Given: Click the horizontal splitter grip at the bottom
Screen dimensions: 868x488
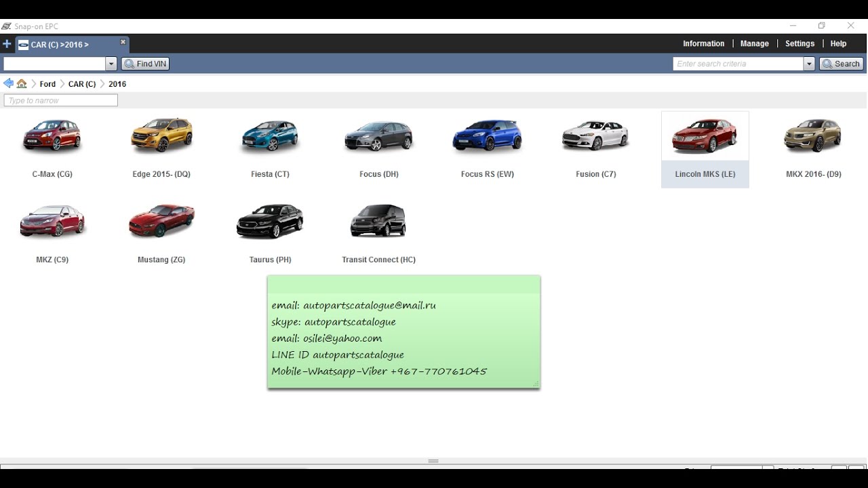Looking at the screenshot, I should point(433,461).
